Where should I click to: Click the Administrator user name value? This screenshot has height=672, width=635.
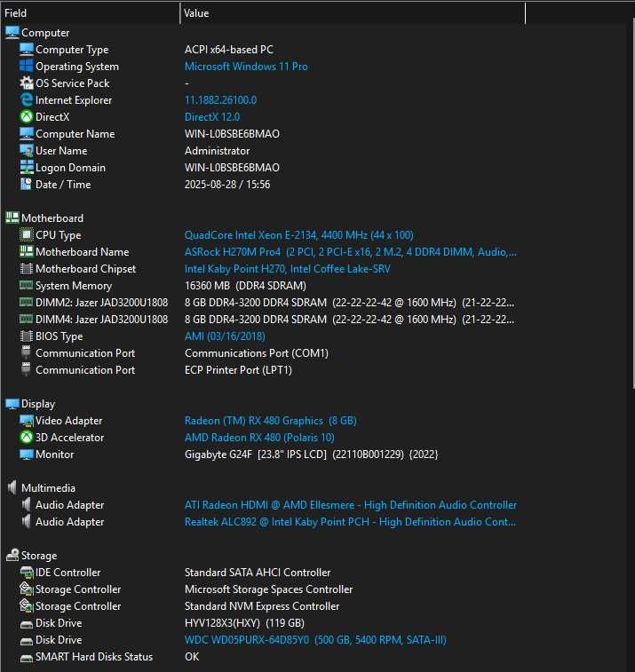[217, 150]
